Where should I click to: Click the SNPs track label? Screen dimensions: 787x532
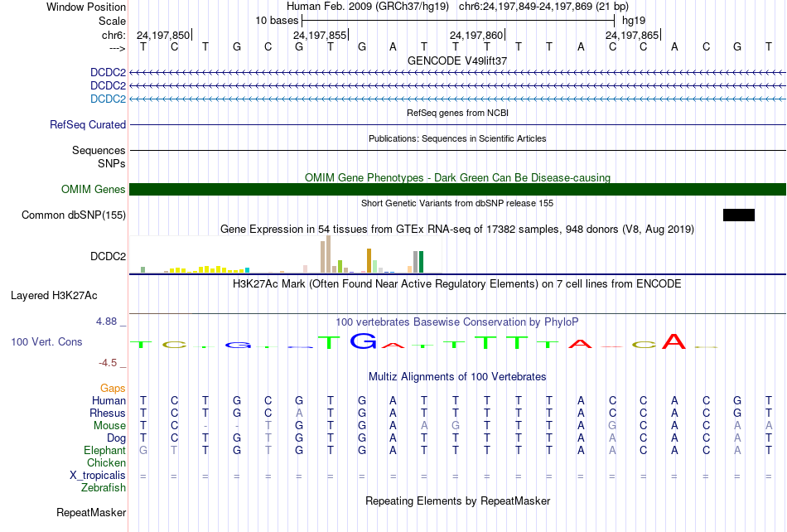point(112,163)
